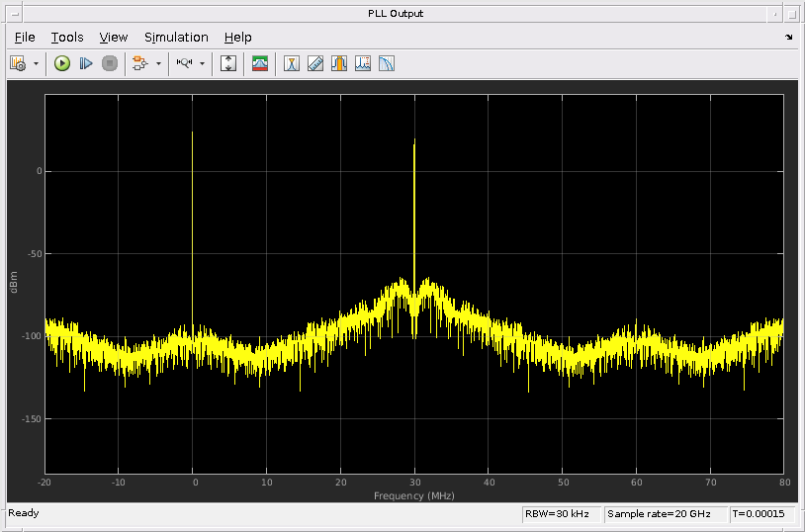Screen dimensions: 805x532
Task: Expand the highlight block dropdown arrow
Action: point(158,63)
